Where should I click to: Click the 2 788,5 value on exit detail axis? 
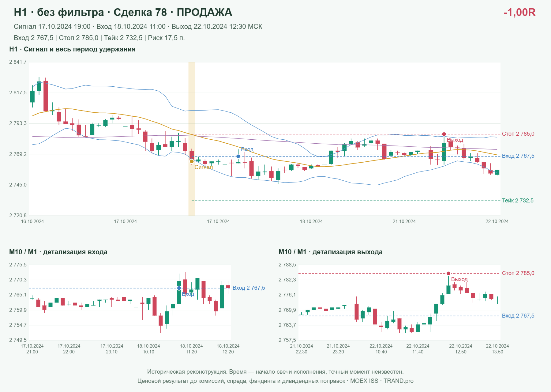[287, 265]
